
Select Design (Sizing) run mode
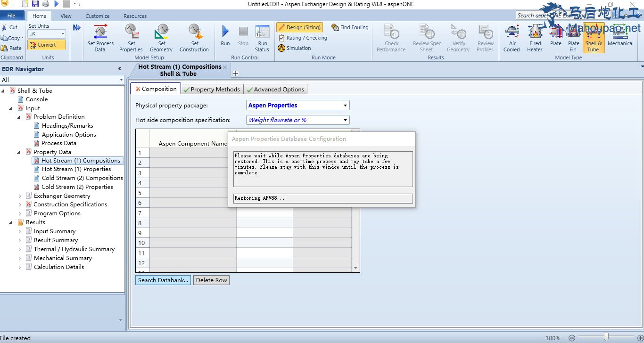[300, 27]
